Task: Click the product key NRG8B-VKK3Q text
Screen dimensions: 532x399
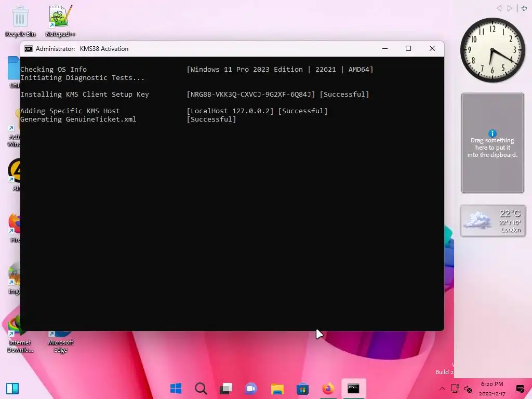Action: (x=251, y=95)
